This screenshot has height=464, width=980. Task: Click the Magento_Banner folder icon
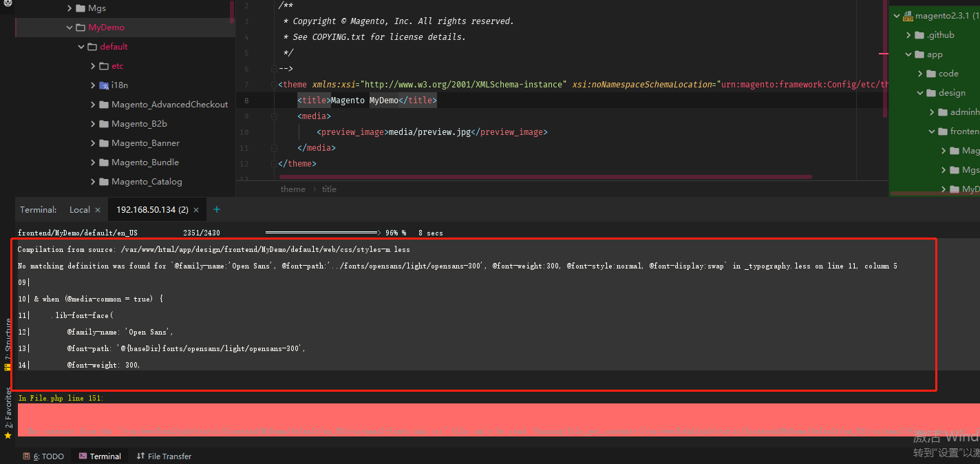(x=104, y=143)
